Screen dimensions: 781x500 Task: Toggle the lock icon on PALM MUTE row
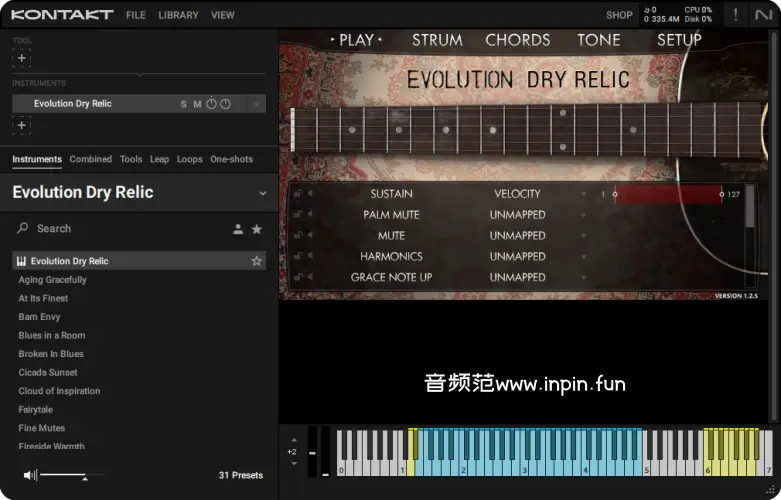point(298,214)
